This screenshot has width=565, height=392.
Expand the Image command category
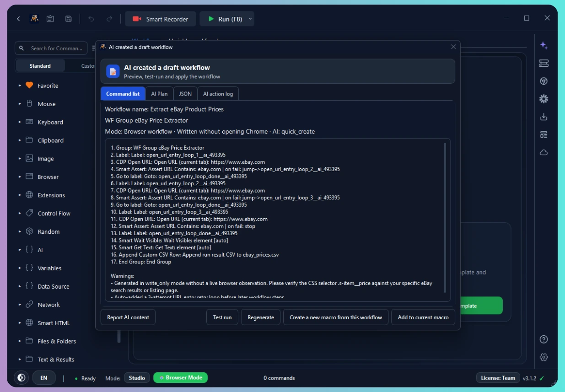click(20, 159)
